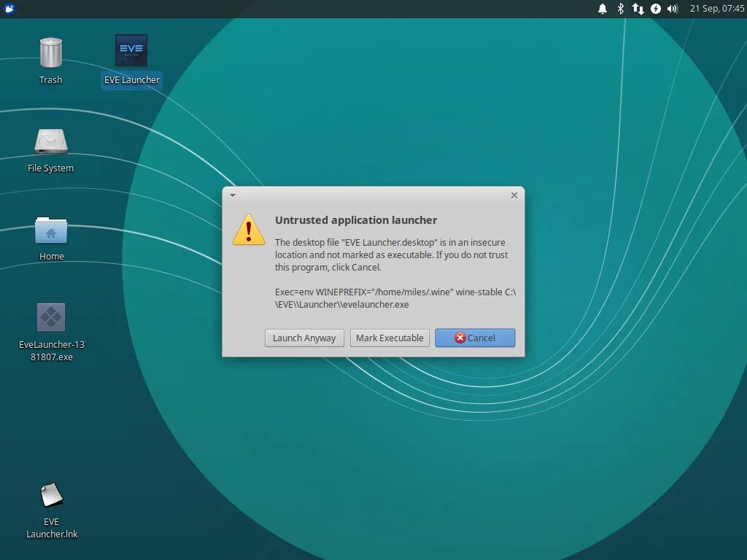The width and height of the screenshot is (747, 560).
Task: Open the notifications bell in panel
Action: [x=602, y=9]
